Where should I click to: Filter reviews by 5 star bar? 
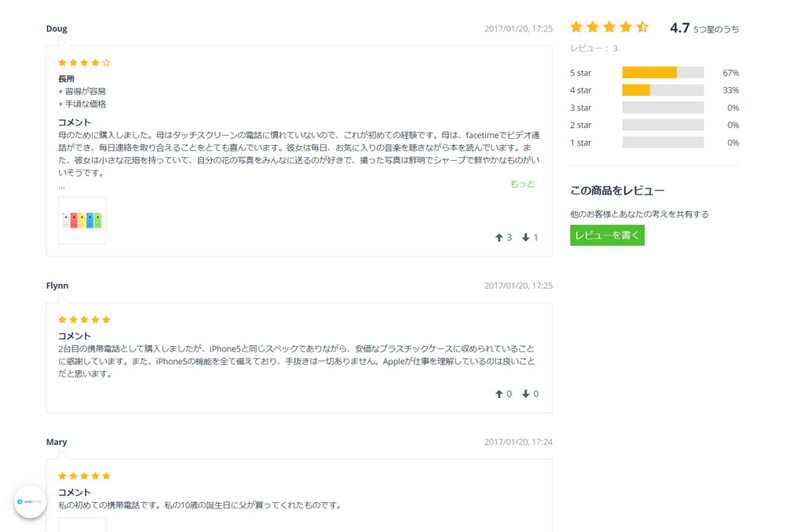coord(663,72)
